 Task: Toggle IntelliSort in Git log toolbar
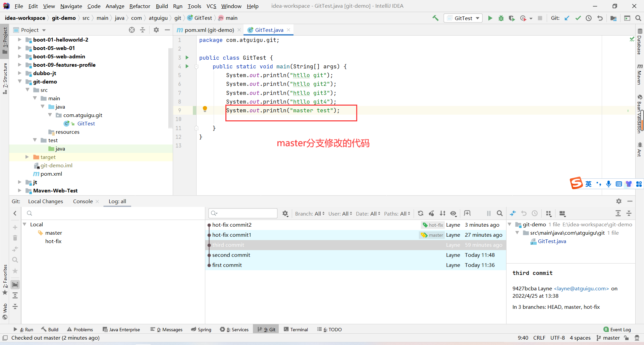443,213
